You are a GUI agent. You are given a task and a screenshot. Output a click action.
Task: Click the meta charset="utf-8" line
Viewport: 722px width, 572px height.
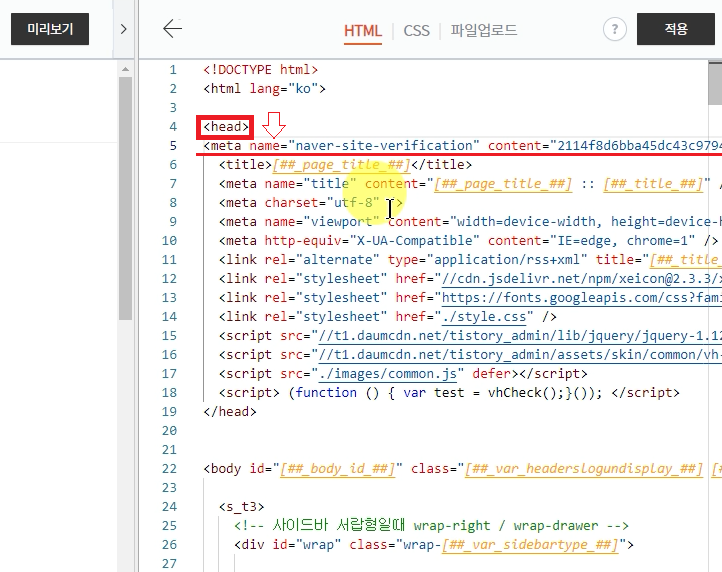311,203
